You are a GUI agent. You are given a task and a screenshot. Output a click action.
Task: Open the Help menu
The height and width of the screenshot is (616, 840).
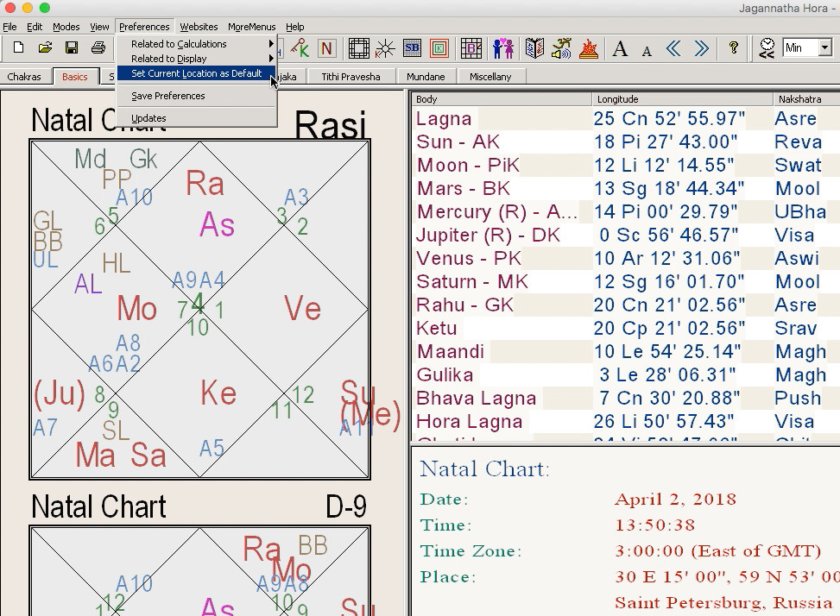(294, 27)
